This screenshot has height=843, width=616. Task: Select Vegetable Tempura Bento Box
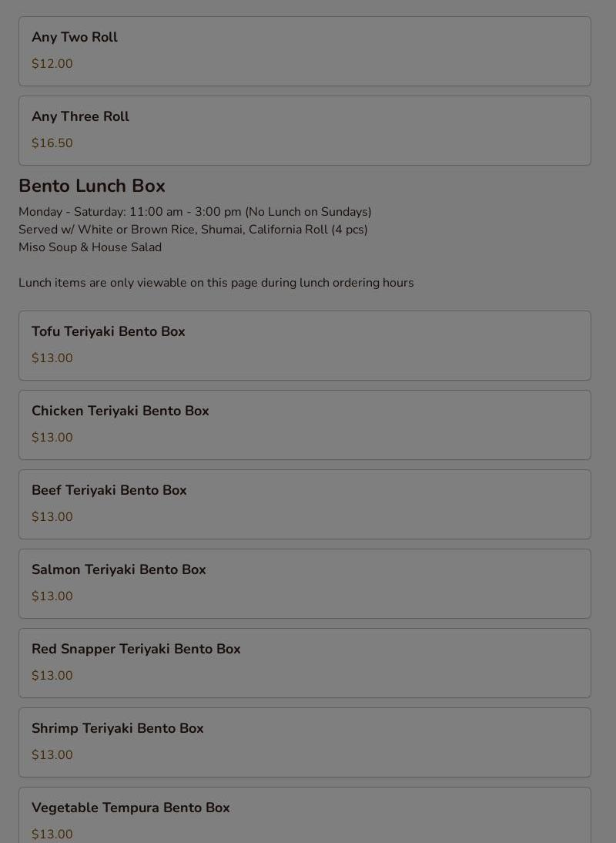point(304,815)
